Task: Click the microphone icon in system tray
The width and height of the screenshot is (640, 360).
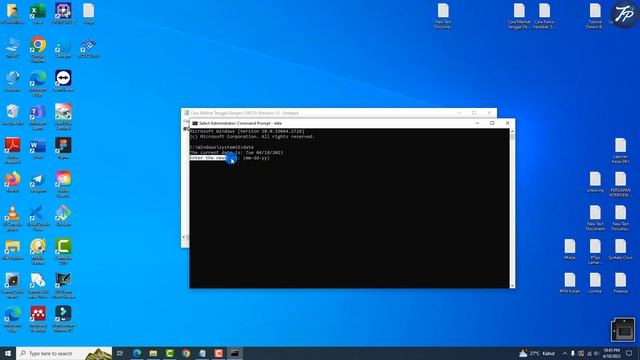Action: click(573, 353)
